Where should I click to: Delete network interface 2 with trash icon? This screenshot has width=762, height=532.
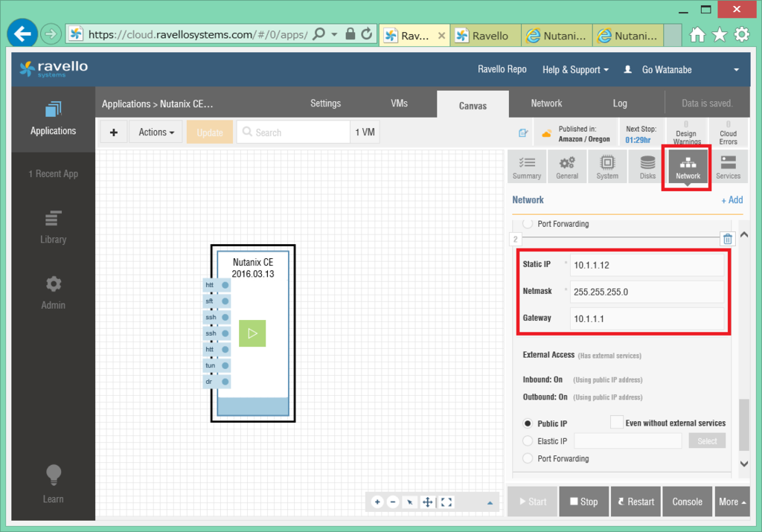(x=728, y=239)
